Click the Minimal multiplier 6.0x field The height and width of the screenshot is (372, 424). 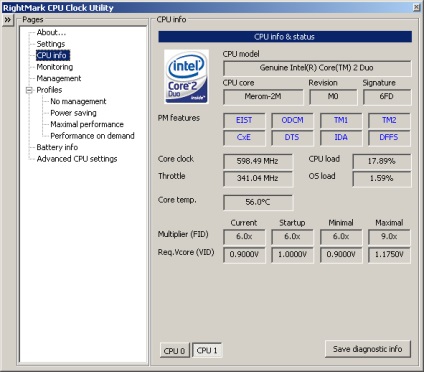pyautogui.click(x=341, y=237)
